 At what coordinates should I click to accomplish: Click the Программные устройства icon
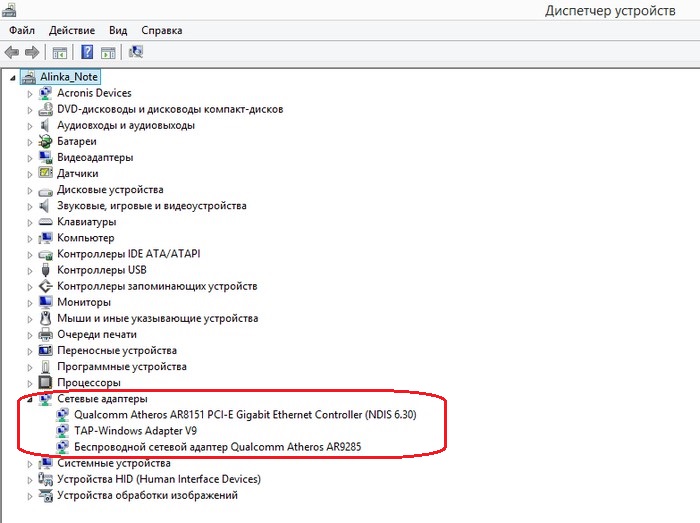click(x=45, y=366)
